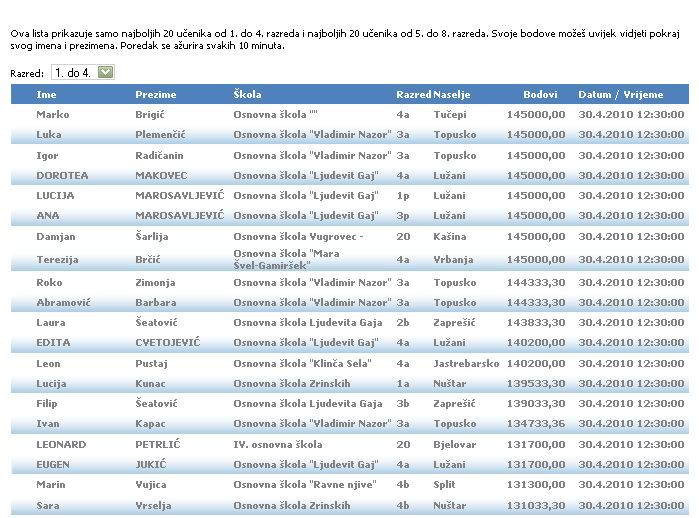Click the surname JUKIĆ

click(x=151, y=465)
